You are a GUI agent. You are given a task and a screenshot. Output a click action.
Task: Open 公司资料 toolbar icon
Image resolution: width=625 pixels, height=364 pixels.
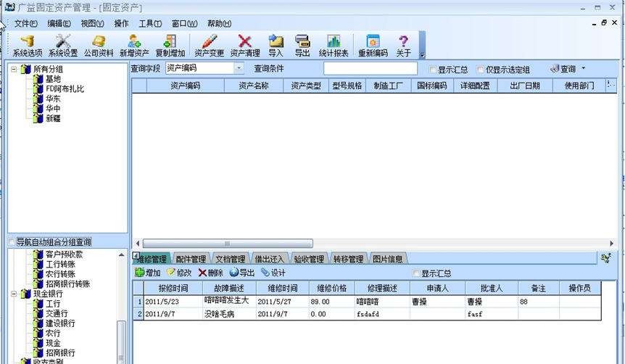pyautogui.click(x=99, y=46)
